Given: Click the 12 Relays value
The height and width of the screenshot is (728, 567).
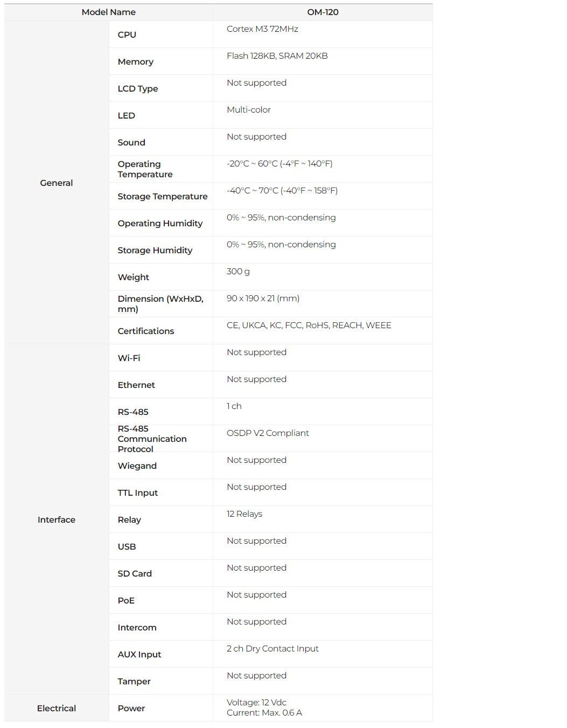Looking at the screenshot, I should coord(244,514).
